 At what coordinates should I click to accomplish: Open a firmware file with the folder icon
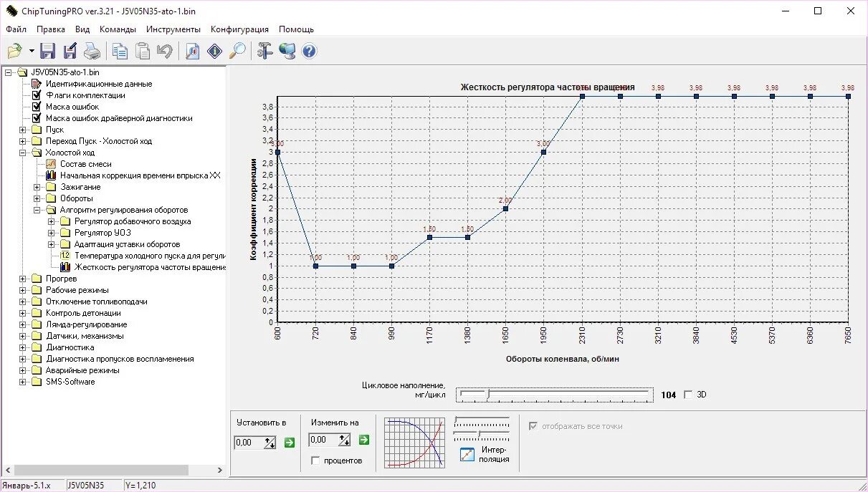(x=14, y=51)
